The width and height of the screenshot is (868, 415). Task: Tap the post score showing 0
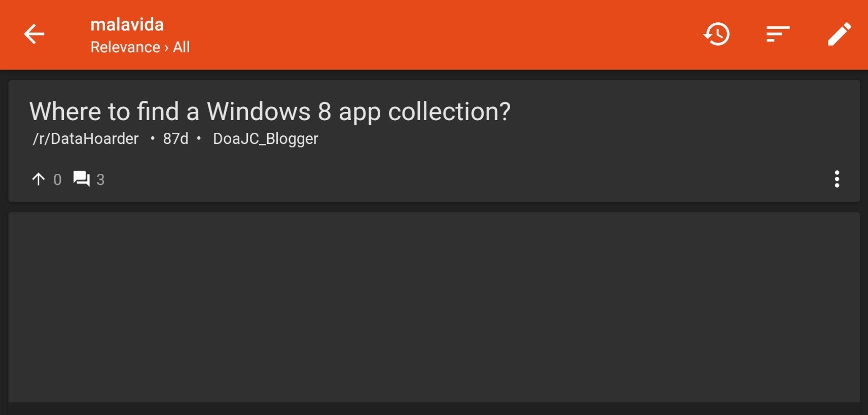57,179
